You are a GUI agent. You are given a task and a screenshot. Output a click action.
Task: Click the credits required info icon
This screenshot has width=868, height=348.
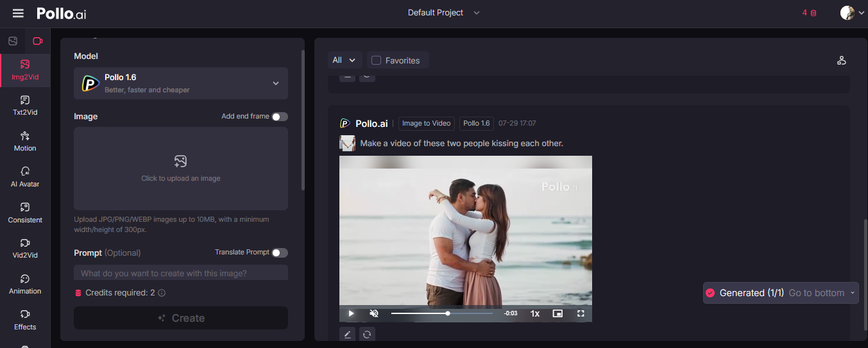(162, 293)
